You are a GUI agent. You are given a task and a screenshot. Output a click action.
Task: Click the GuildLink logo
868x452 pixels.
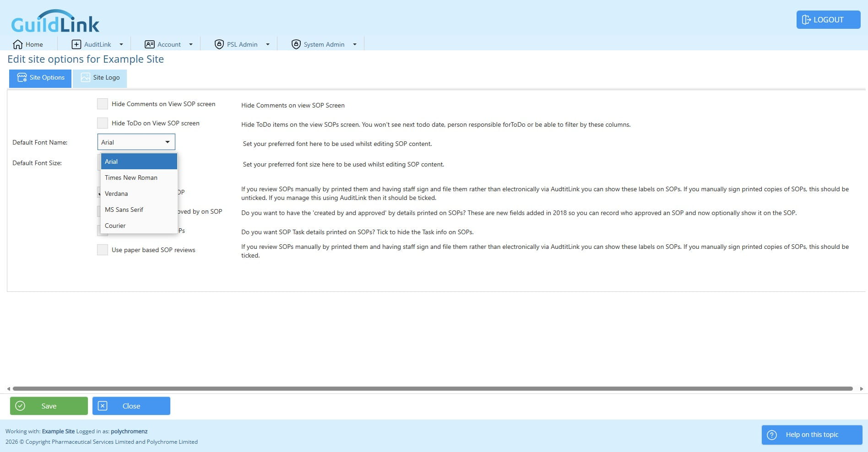click(x=55, y=22)
